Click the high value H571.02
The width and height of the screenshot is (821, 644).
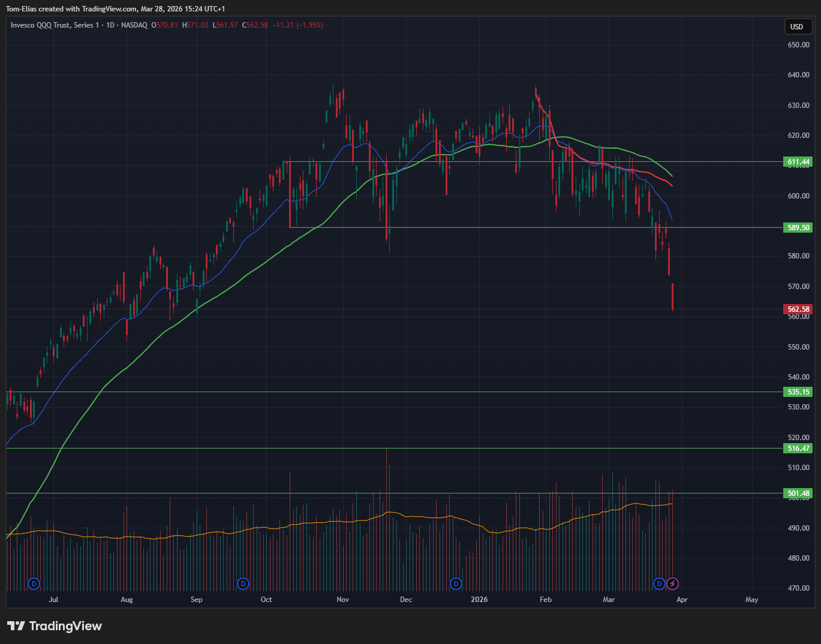tap(196, 25)
